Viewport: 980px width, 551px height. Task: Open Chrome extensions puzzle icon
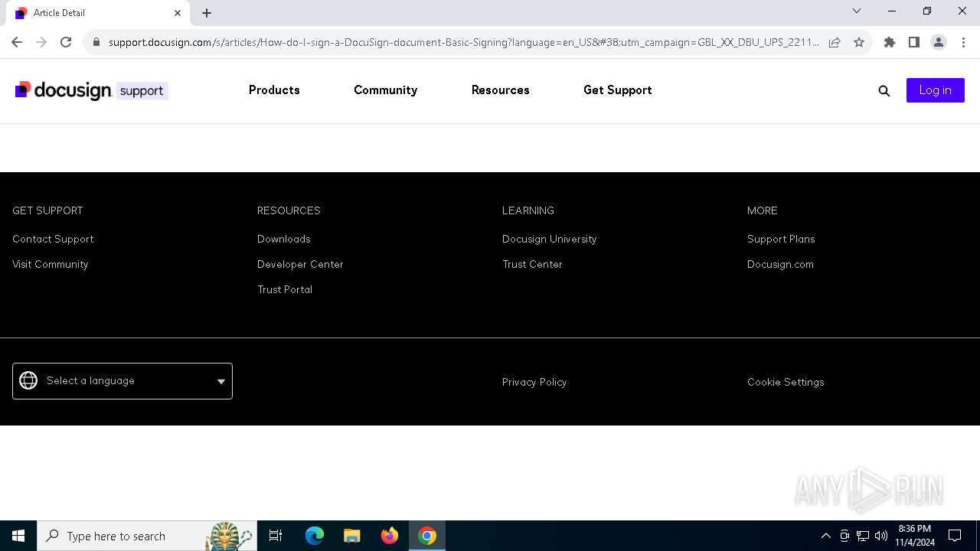[890, 42]
